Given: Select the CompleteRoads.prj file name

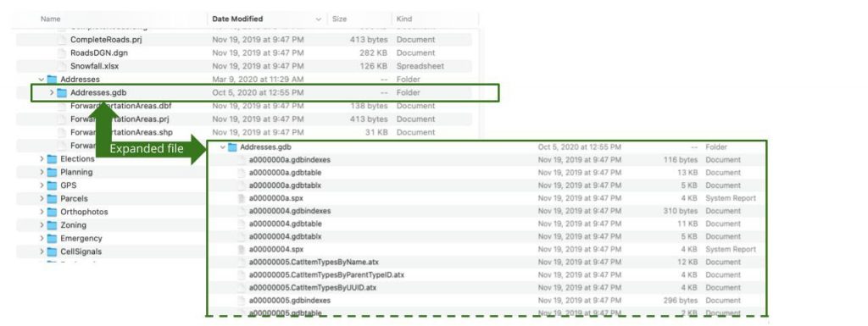Looking at the screenshot, I should pyautogui.click(x=106, y=40).
